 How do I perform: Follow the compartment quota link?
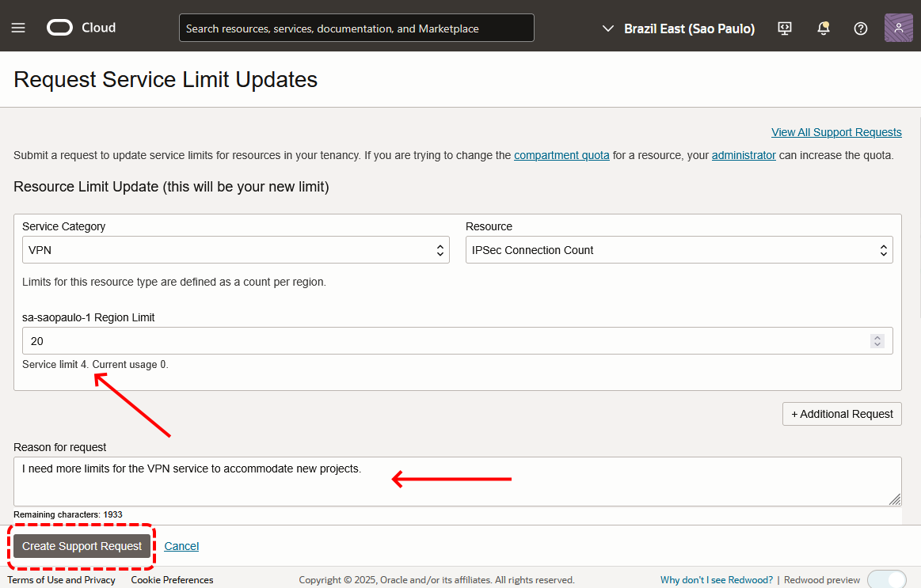pyautogui.click(x=561, y=155)
